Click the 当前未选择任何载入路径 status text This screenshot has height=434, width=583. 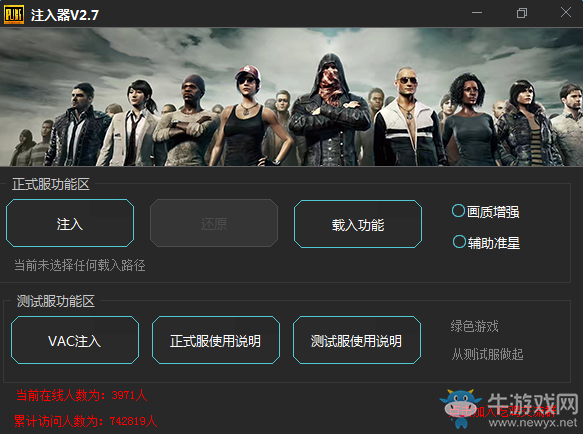[x=80, y=265]
